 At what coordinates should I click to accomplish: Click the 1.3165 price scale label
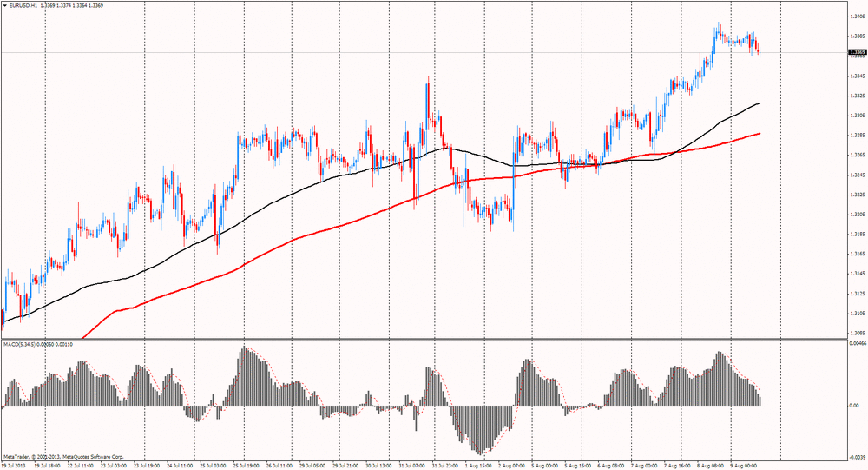[857, 254]
